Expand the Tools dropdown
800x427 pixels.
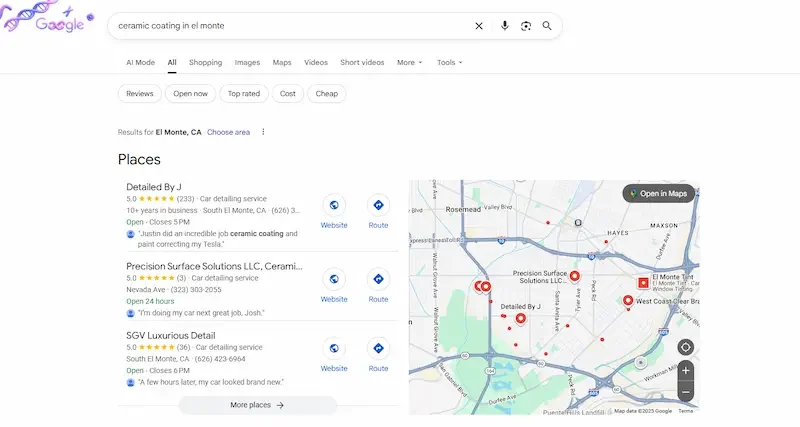pyautogui.click(x=449, y=62)
